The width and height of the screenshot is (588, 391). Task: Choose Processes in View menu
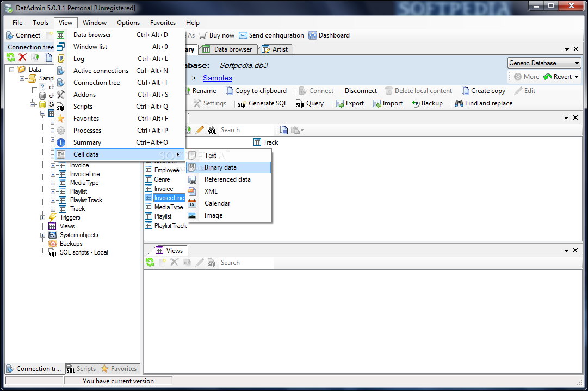[x=120, y=131]
